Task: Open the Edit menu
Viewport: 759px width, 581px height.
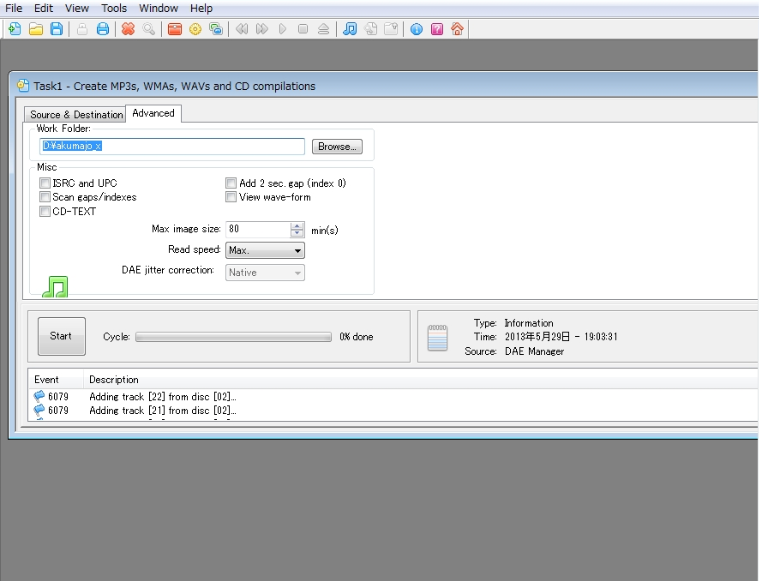Action: click(44, 8)
